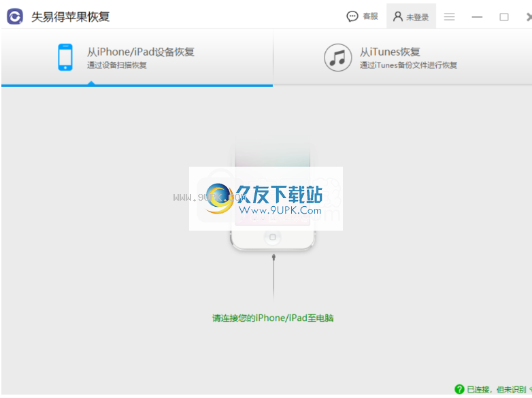Click 请连接您的iPhone/iPad至电脑 prompt text
Image resolution: width=532 pixels, height=398 pixels.
pyautogui.click(x=273, y=318)
